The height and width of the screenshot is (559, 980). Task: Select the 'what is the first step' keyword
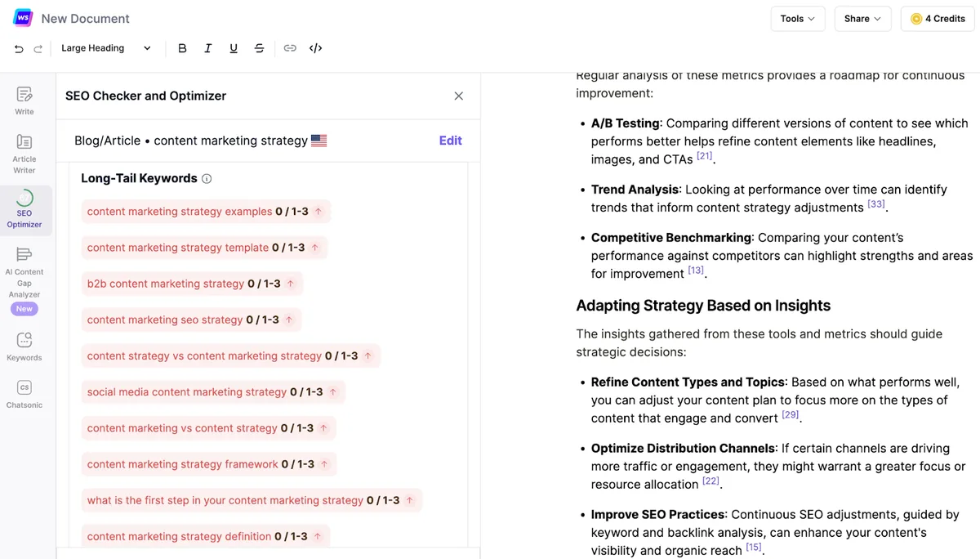click(x=252, y=500)
